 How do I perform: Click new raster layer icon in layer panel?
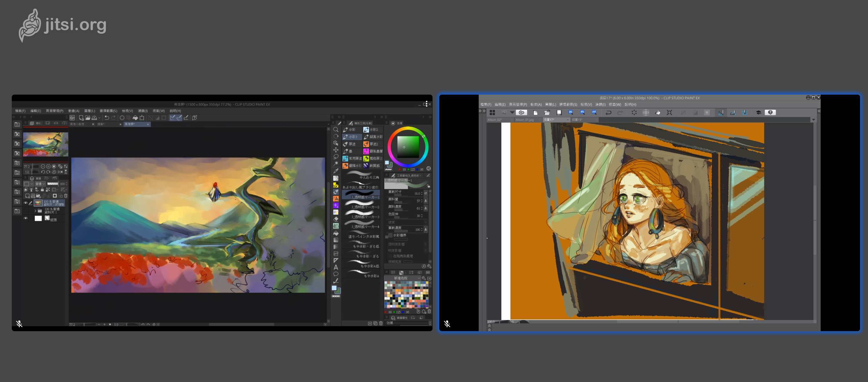(27, 196)
